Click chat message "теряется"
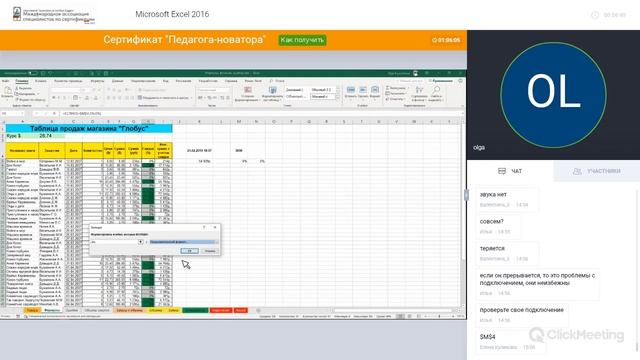 pos(492,248)
